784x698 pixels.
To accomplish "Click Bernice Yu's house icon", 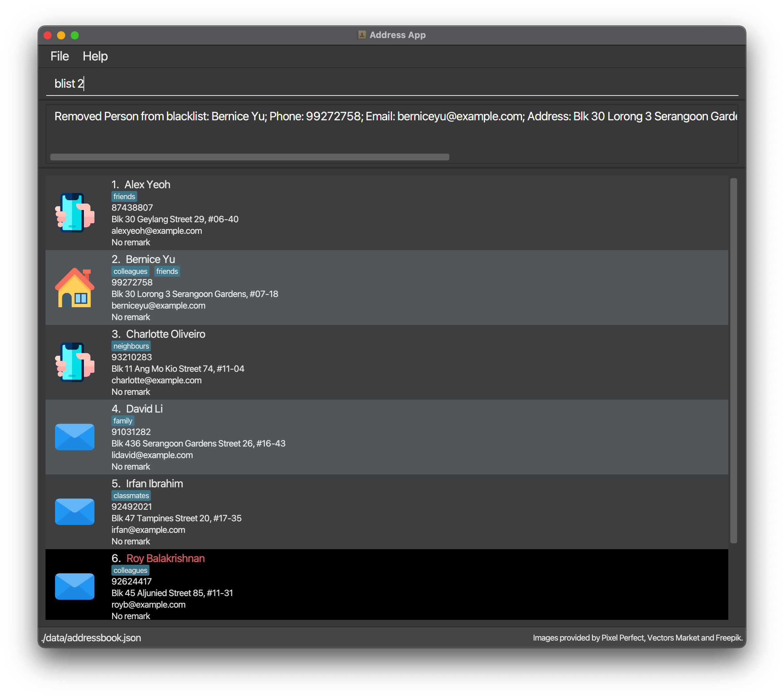I will [74, 287].
